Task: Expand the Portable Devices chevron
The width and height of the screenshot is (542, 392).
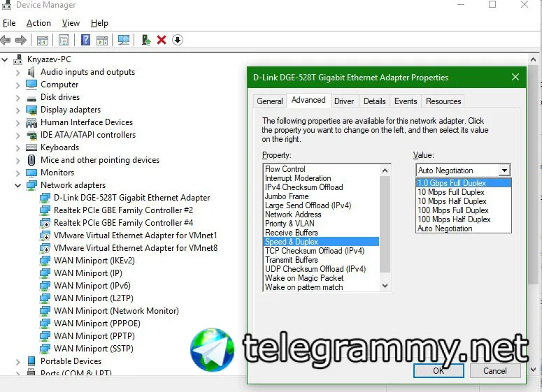Action: [17, 362]
